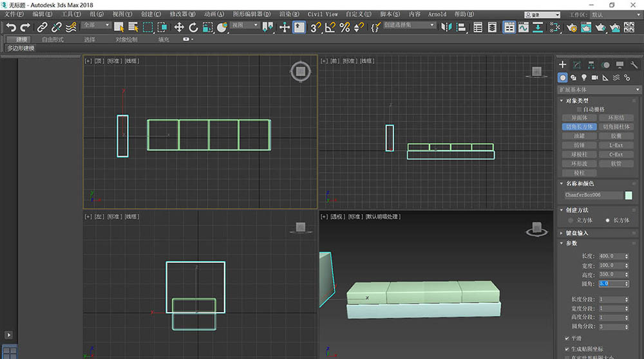Select the Move tool in main toolbar
Screen dimensions: 644x359
(179, 27)
